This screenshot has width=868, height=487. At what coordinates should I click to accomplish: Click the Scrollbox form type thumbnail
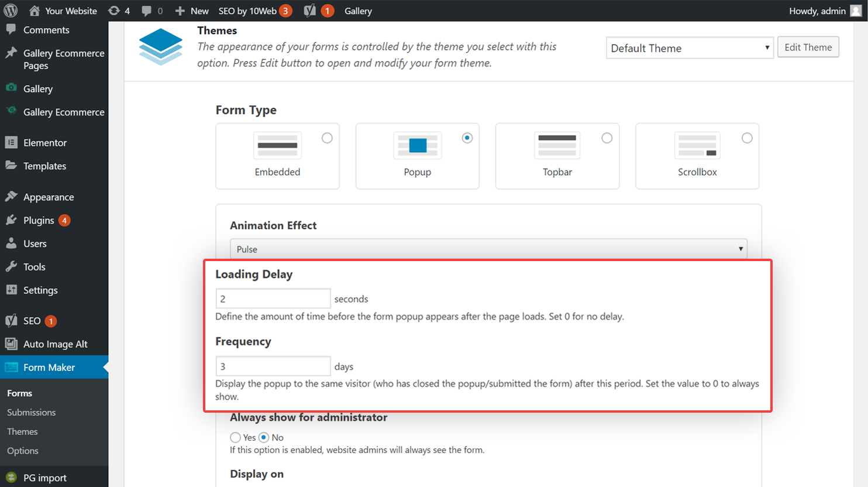697,146
